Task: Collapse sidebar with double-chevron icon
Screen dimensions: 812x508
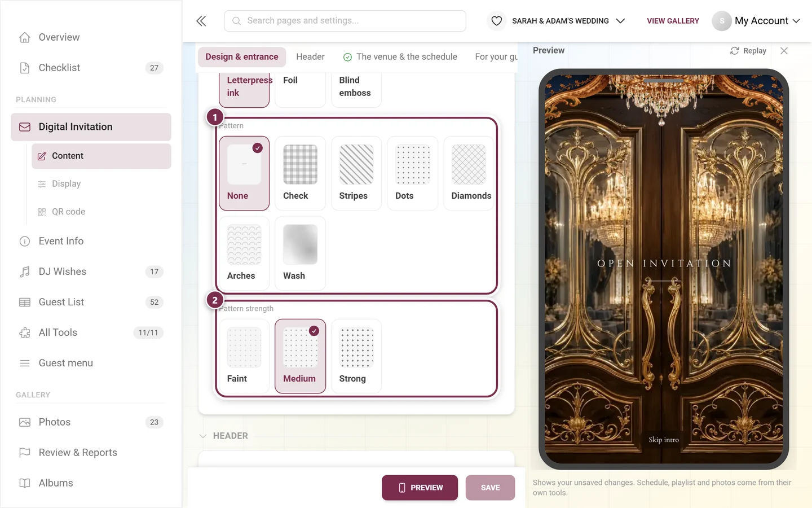Action: tap(201, 21)
